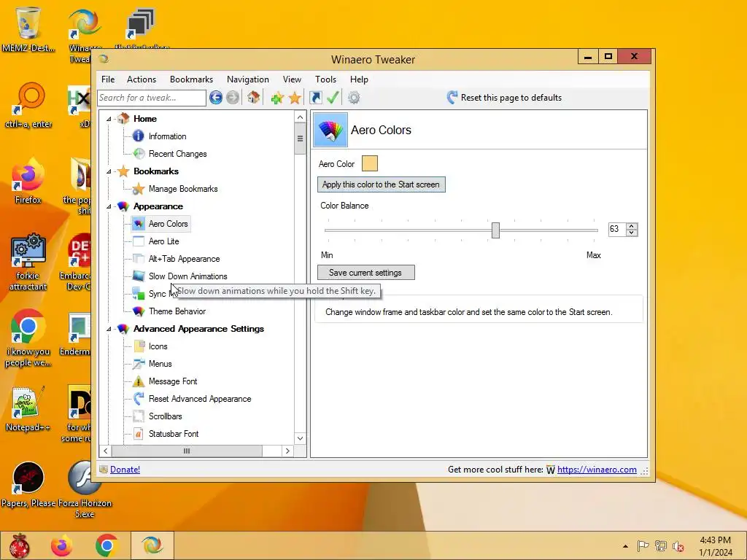
Task: Open the View menu
Action: click(292, 79)
